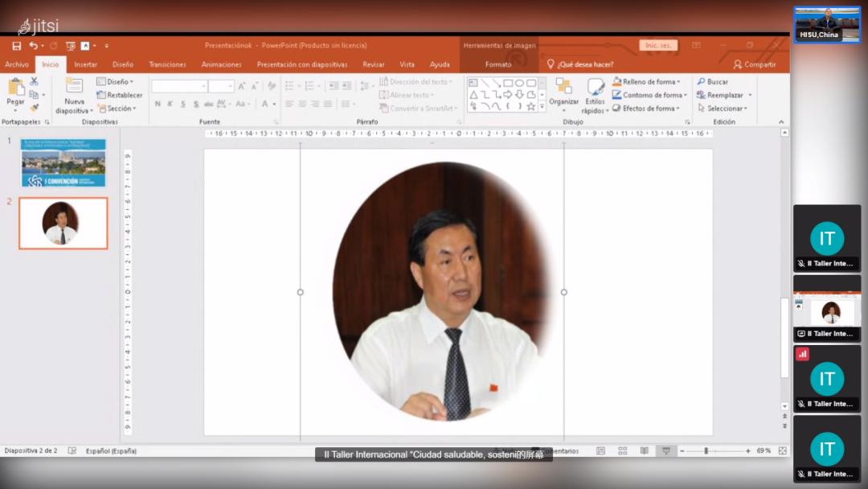Open the font size combo box
Viewport: 868px width, 489px height.
click(x=222, y=86)
